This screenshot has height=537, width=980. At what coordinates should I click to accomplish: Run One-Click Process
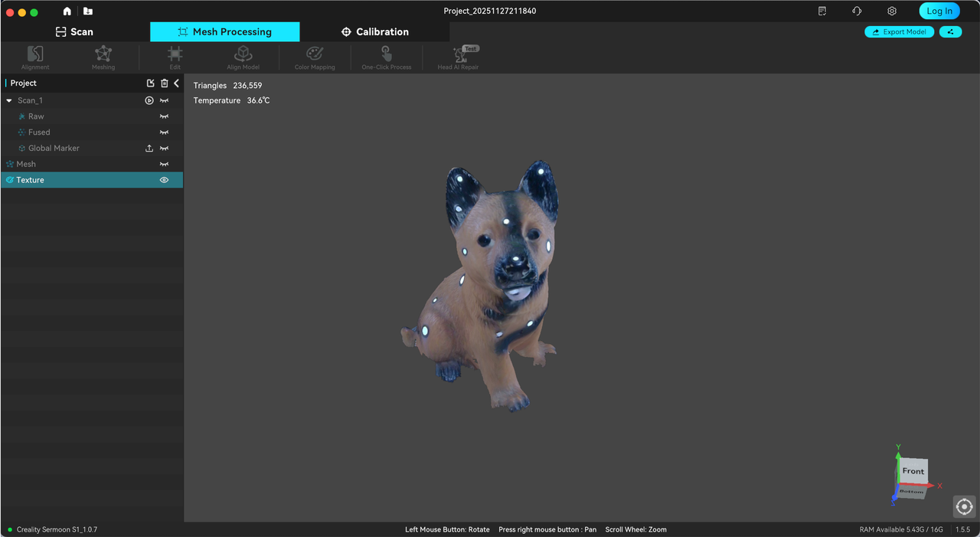point(387,57)
